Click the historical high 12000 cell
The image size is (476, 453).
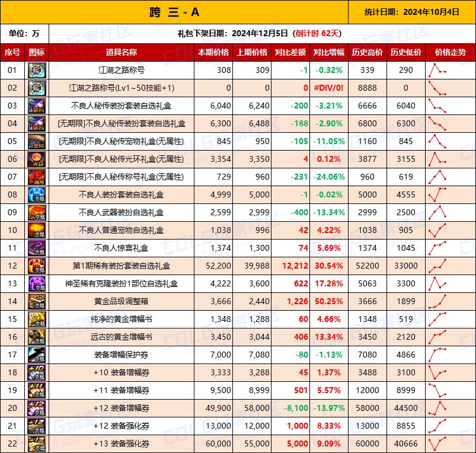point(368,390)
